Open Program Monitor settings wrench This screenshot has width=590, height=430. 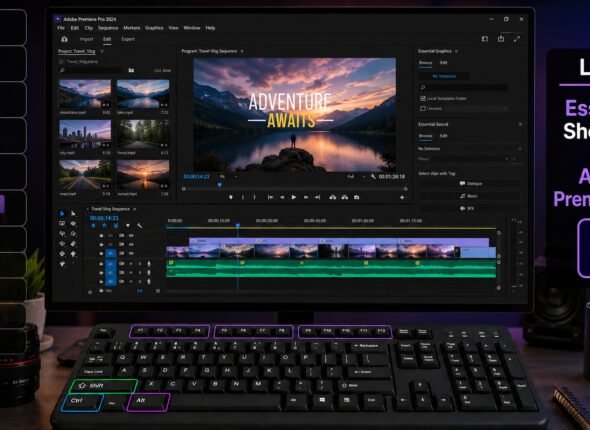click(x=373, y=176)
